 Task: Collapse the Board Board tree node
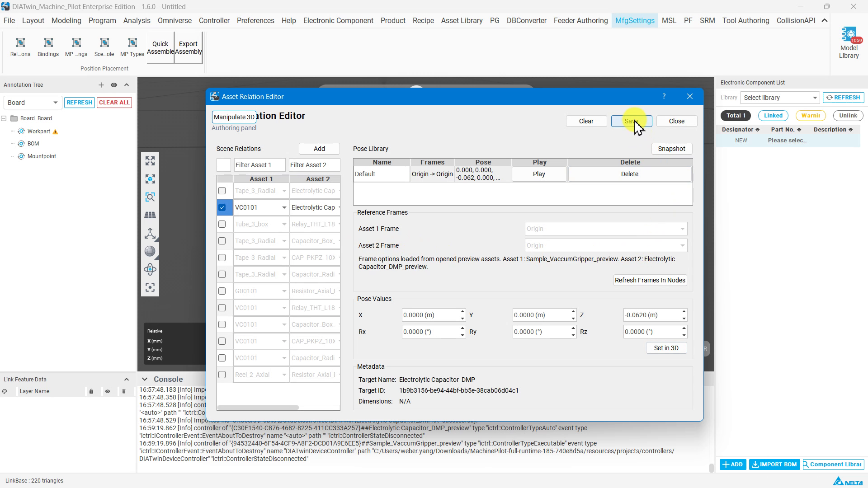click(x=4, y=118)
